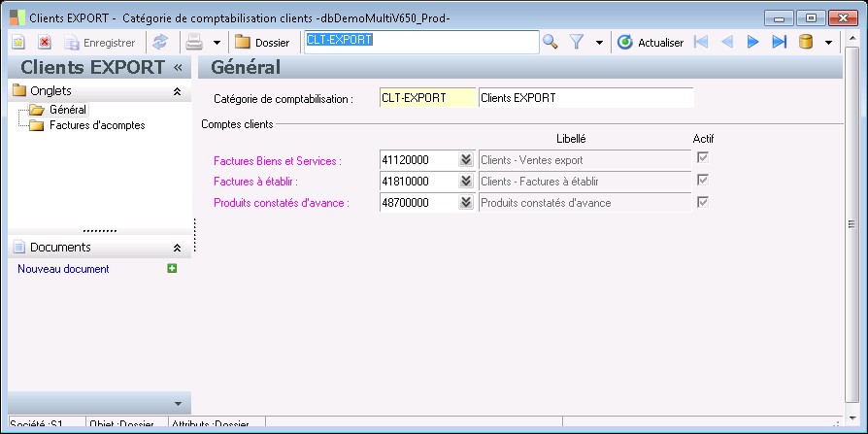Collapse the Clients EXPORT side panel
Screen dimensions: 868x434
[x=178, y=68]
